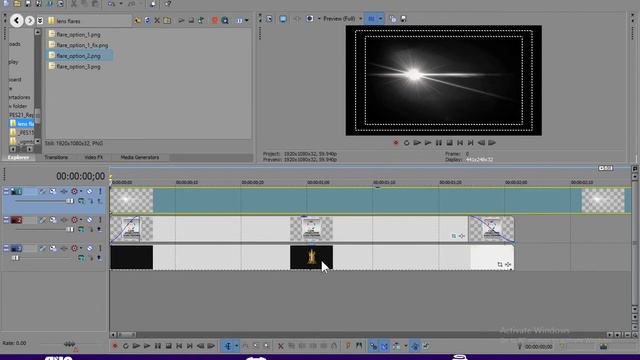Switch to the Video FX tab
The width and height of the screenshot is (640, 360).
pos(93,157)
